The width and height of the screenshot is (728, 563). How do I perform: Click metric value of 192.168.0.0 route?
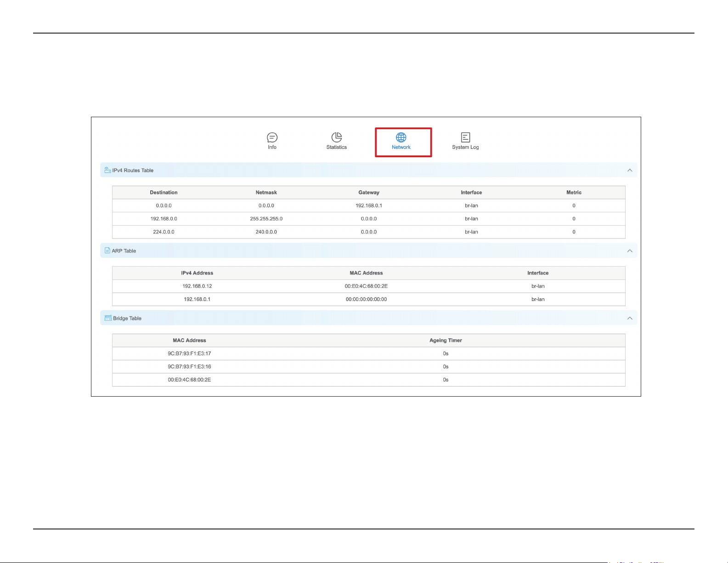[x=574, y=219]
